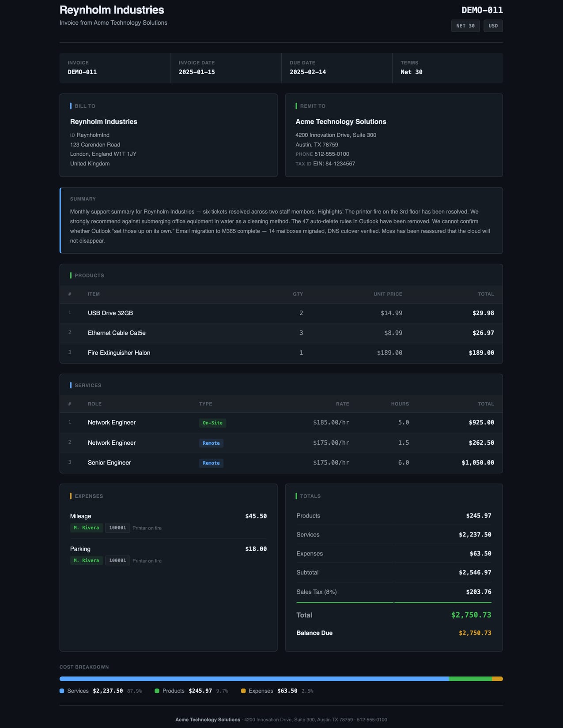Click SUMMARY section heading
The width and height of the screenshot is (563, 728).
coord(83,199)
